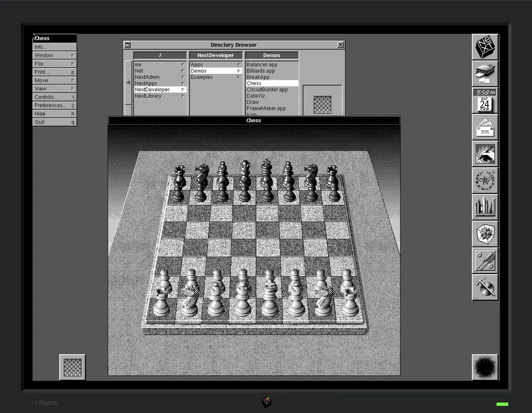This screenshot has width=532, height=413.
Task: Open Preferences via the screwdriver dock icon
Action: (x=485, y=262)
